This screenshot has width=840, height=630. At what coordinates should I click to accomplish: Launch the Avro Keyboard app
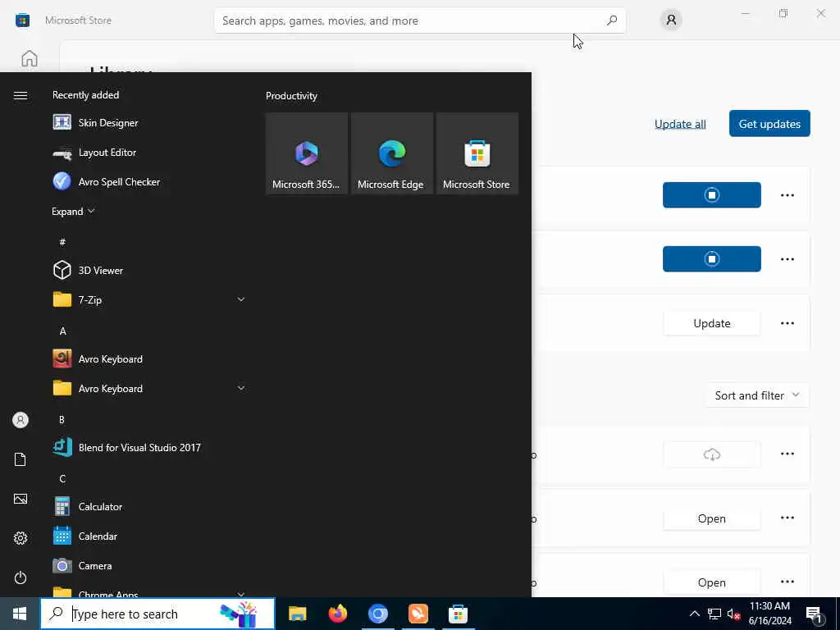pyautogui.click(x=149, y=359)
